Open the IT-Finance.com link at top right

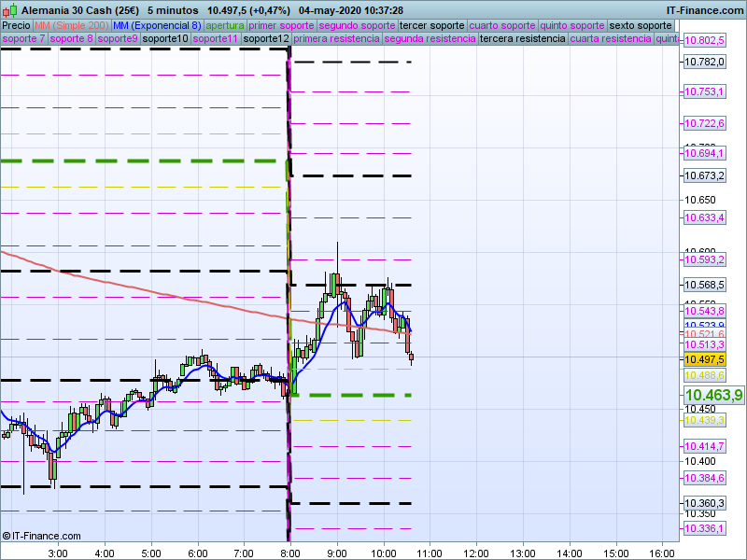pos(705,10)
